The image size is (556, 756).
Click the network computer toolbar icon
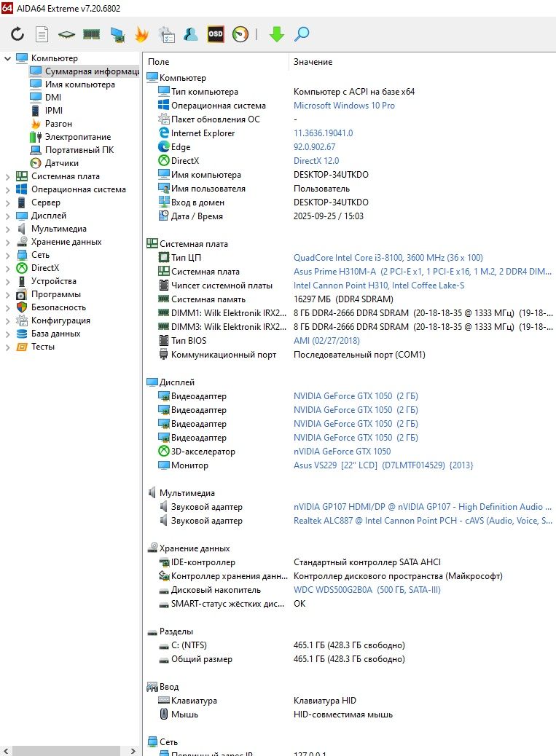tap(117, 34)
